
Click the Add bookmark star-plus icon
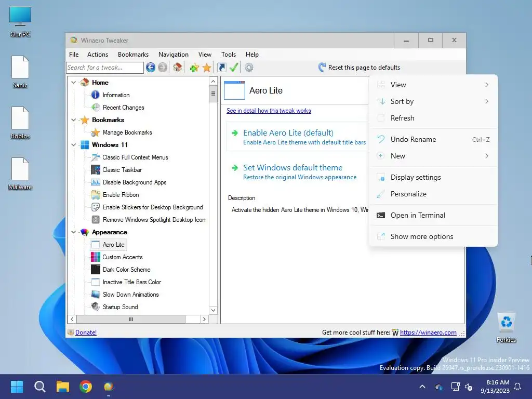(194, 68)
